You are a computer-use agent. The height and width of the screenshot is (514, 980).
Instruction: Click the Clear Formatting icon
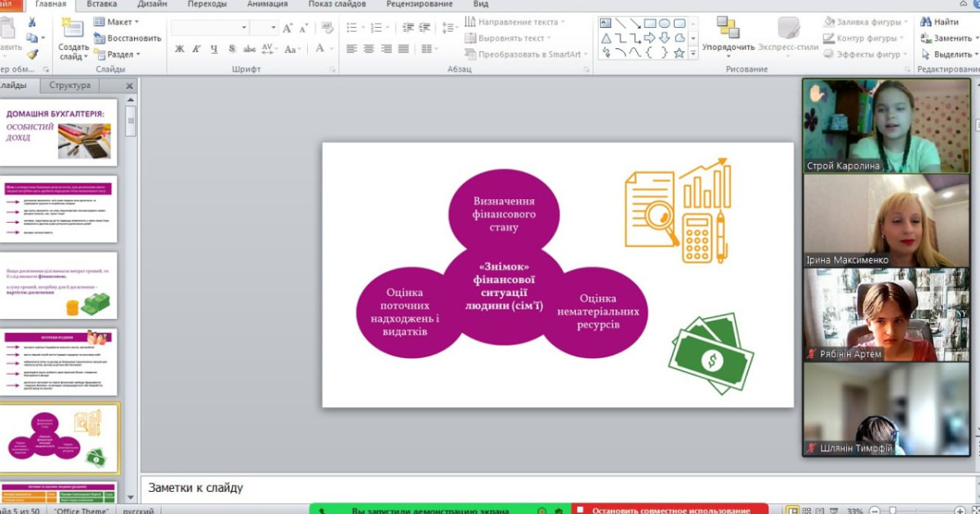coord(327,29)
